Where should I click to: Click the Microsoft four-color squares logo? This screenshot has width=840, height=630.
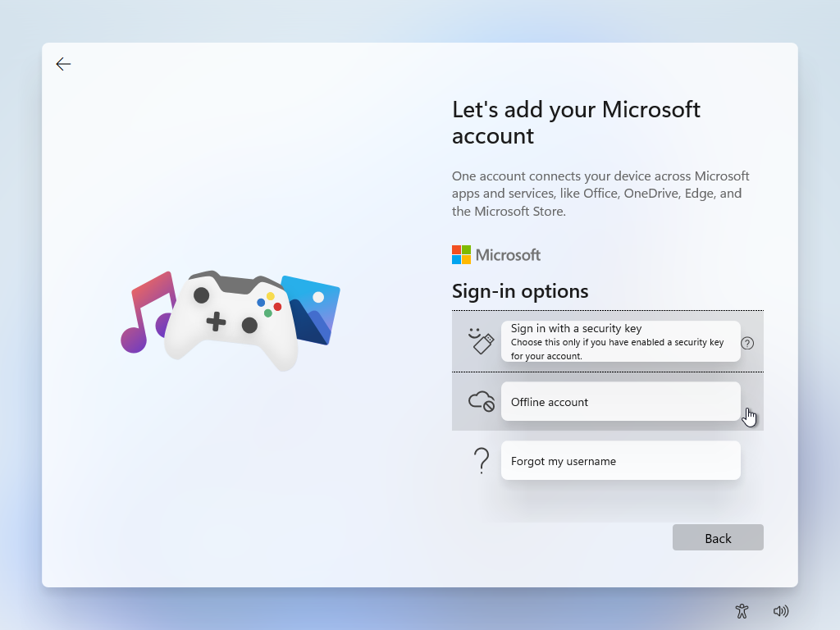coord(461,254)
